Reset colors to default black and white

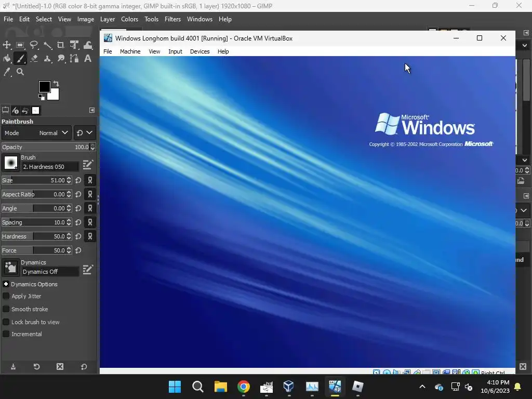coord(42,97)
